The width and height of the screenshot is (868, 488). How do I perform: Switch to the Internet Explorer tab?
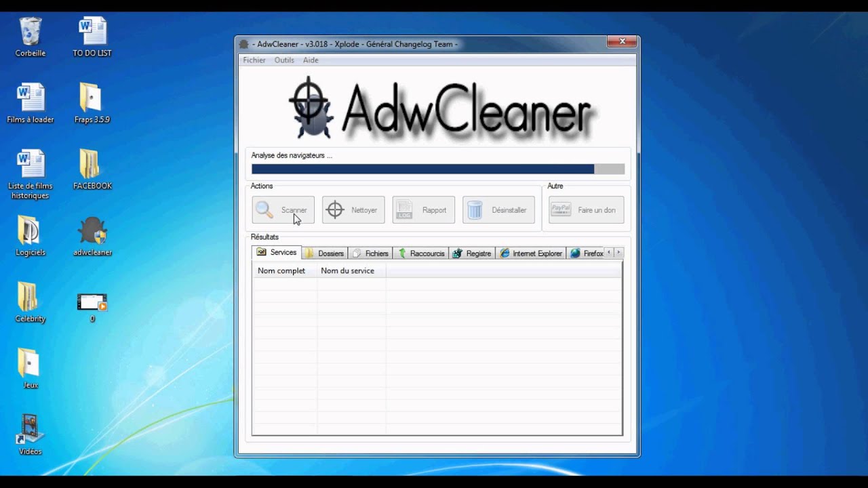click(x=531, y=253)
